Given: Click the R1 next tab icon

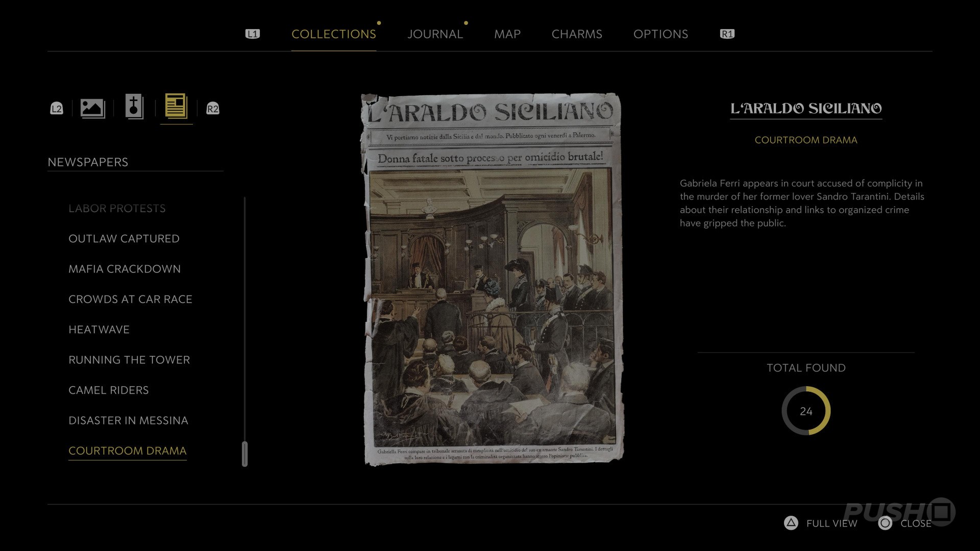Looking at the screenshot, I should (727, 34).
